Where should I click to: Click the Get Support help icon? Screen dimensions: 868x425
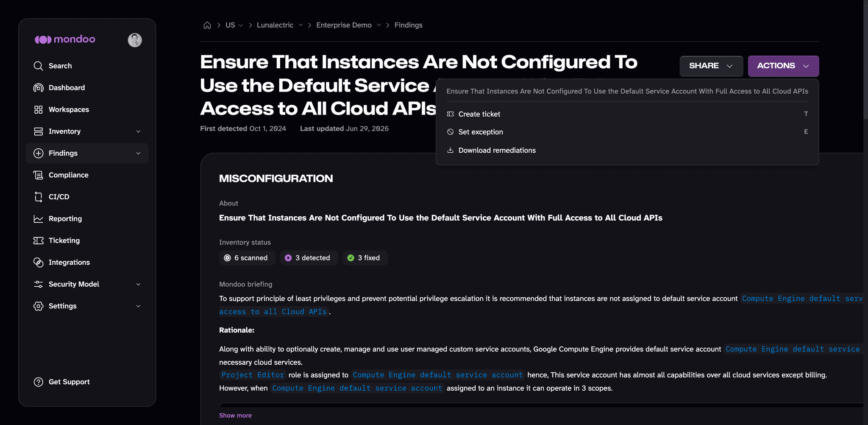38,382
